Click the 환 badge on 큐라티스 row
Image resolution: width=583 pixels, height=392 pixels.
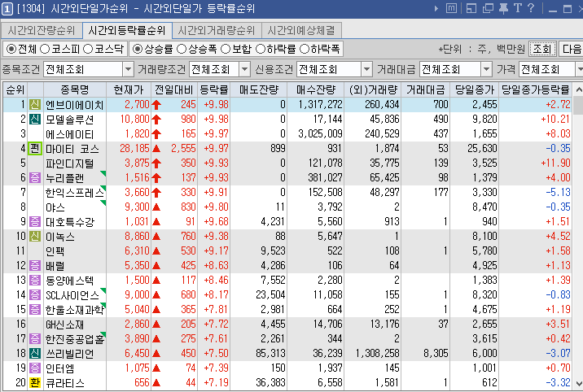(x=35, y=383)
